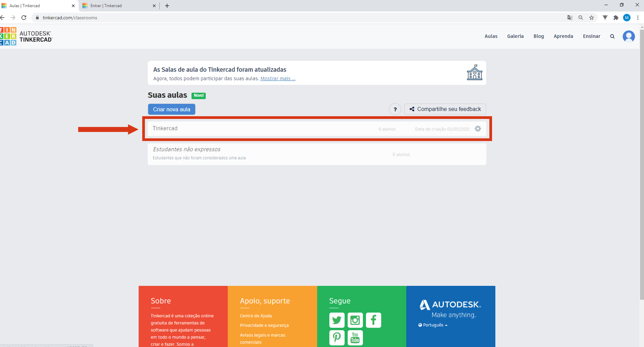The image size is (644, 347).
Task: Click the Make anything. tagline
Action: pos(453,315)
